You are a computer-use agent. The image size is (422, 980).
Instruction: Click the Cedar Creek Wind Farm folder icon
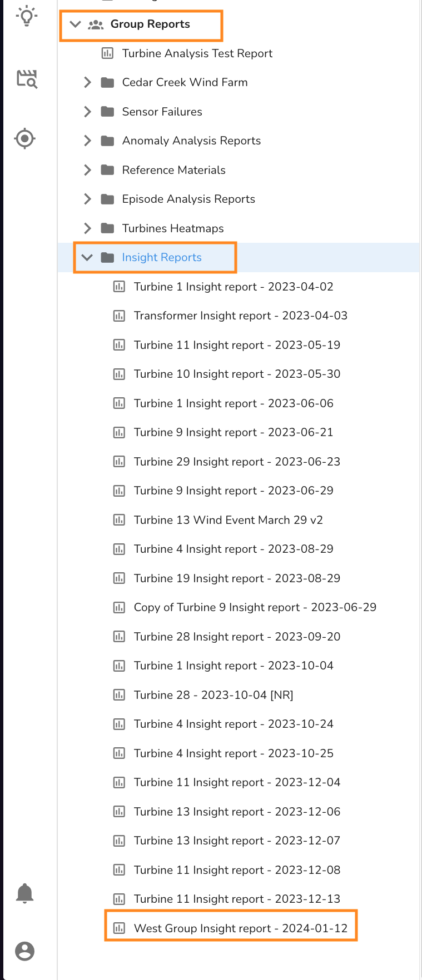click(x=107, y=83)
